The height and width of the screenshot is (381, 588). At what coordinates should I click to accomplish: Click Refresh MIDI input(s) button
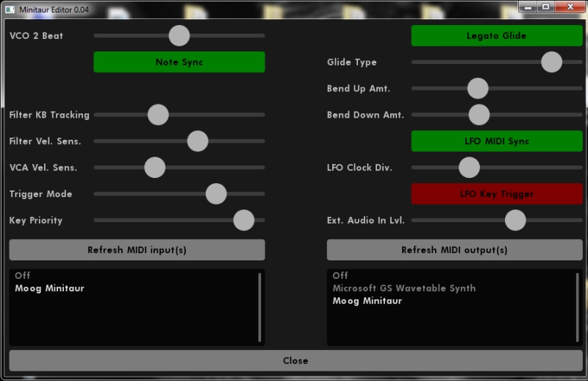pyautogui.click(x=137, y=250)
